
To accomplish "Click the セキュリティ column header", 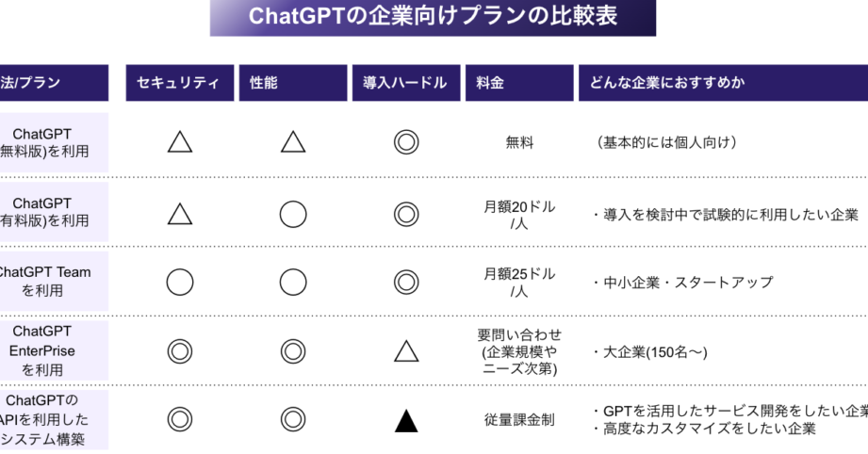I will [180, 83].
